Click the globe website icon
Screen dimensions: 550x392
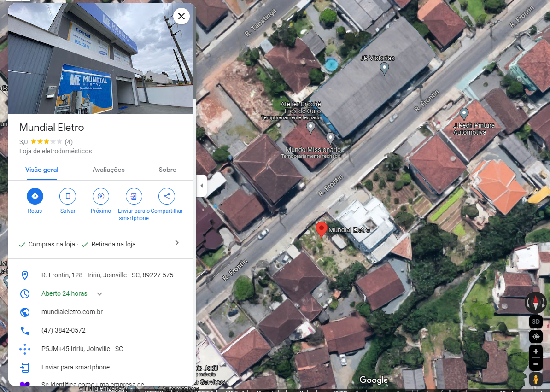25,312
